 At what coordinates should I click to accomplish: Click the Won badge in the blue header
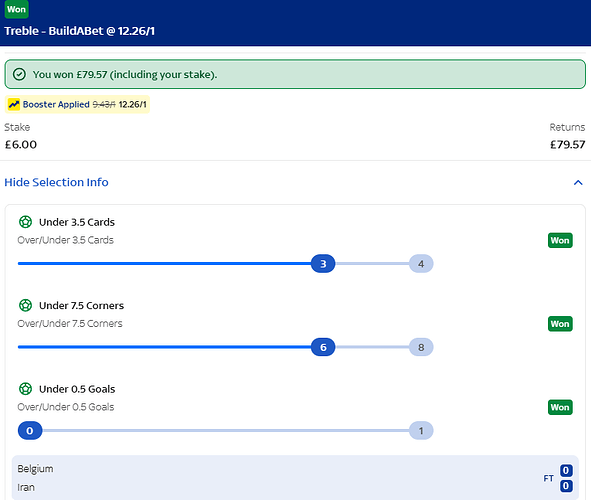tap(17, 9)
